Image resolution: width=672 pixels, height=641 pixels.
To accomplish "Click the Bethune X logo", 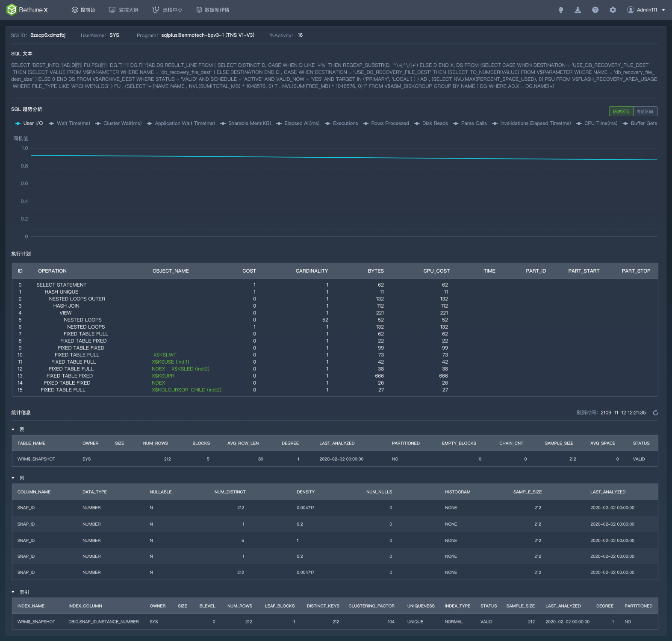I will 27,10.
